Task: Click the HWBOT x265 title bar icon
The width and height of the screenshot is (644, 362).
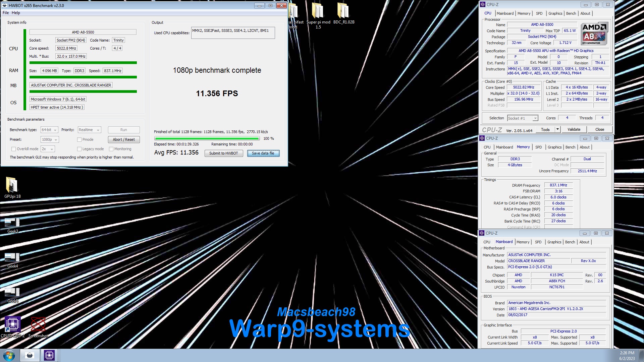Action: 5,5
